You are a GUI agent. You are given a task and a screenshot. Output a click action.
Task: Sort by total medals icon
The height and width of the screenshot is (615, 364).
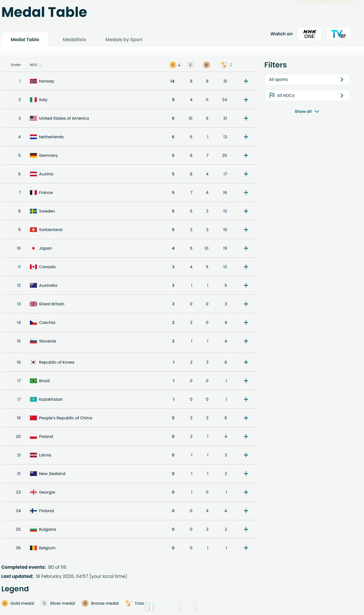(225, 65)
